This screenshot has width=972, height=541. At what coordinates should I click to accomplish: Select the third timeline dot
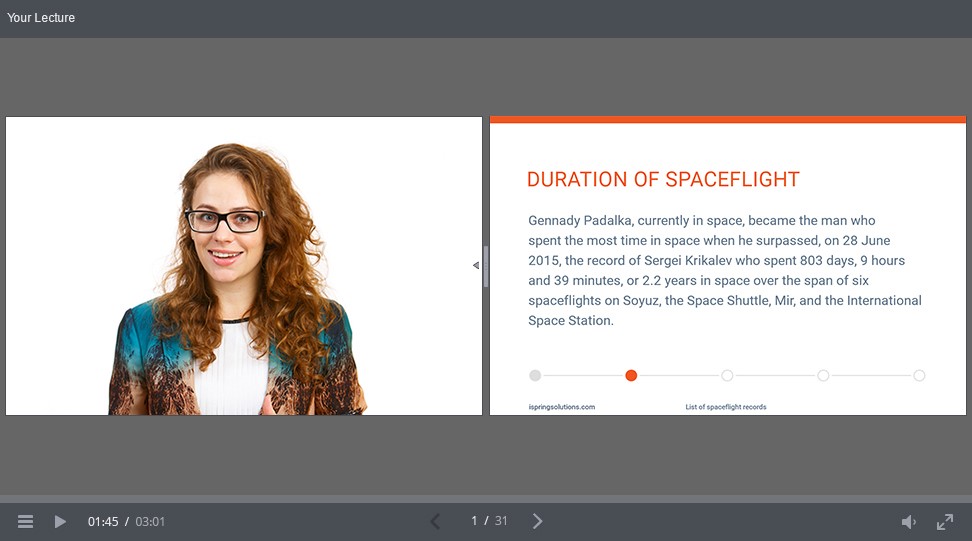click(727, 376)
